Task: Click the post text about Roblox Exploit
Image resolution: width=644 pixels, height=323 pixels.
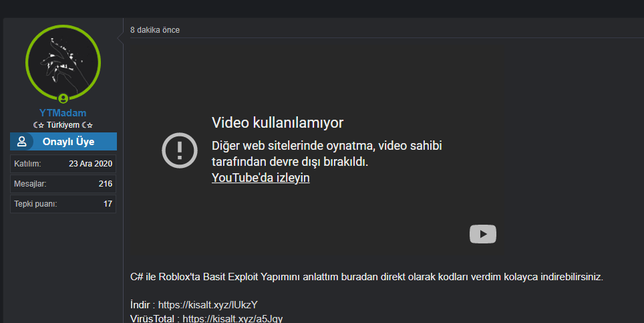Action: coord(366,277)
